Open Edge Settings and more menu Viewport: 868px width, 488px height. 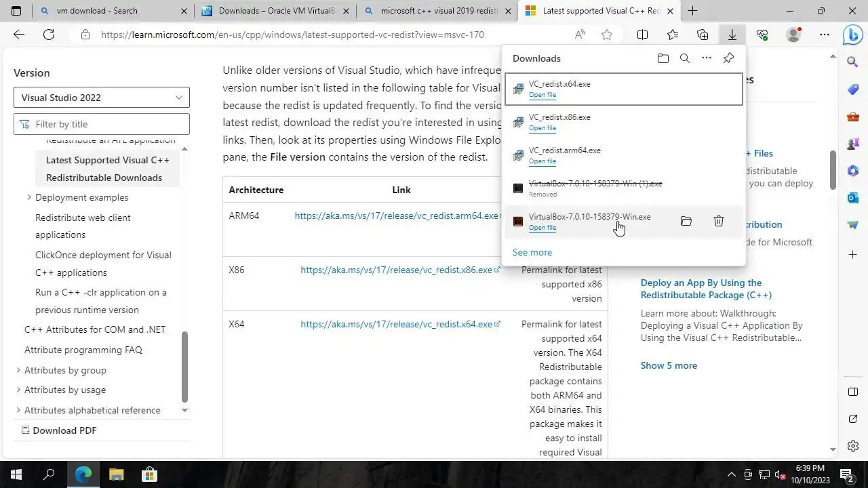coord(825,35)
